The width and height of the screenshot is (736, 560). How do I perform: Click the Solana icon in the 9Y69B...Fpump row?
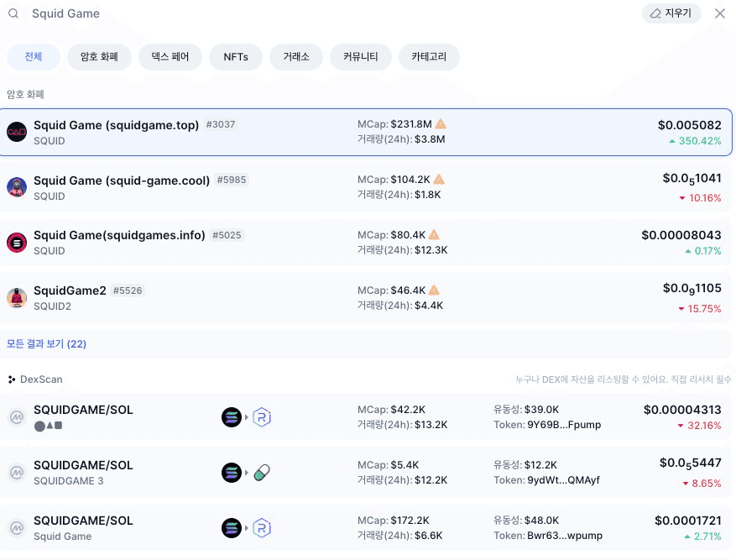pos(232,417)
